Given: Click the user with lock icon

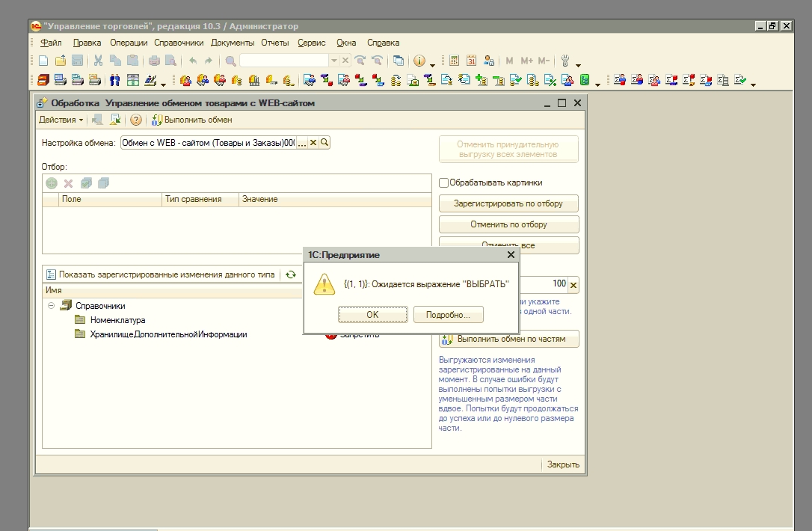Looking at the screenshot, I should [488, 61].
